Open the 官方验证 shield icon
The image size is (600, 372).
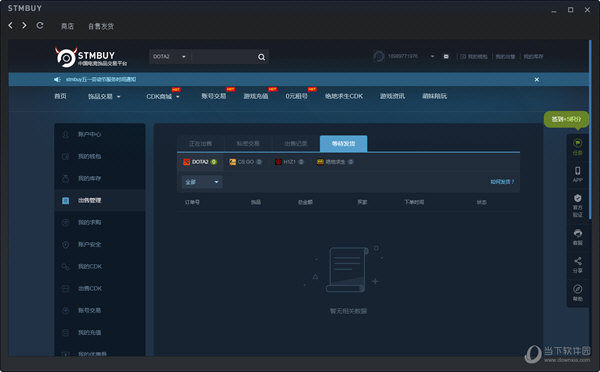coord(577,205)
